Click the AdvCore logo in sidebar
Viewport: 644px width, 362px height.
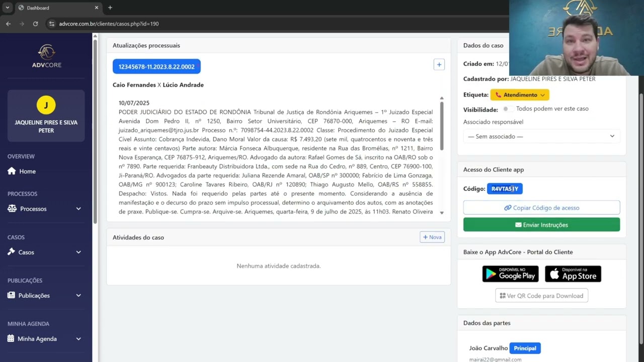[46, 56]
